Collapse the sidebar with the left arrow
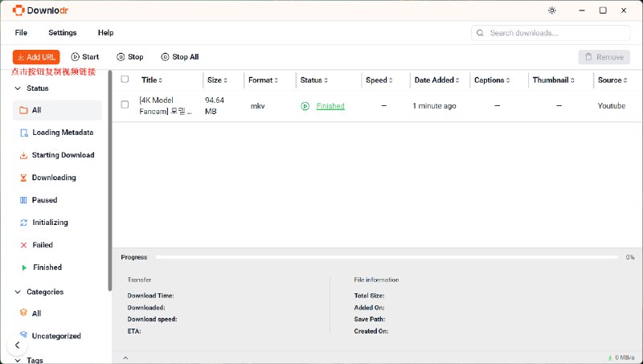This screenshot has width=643, height=364. point(17,345)
